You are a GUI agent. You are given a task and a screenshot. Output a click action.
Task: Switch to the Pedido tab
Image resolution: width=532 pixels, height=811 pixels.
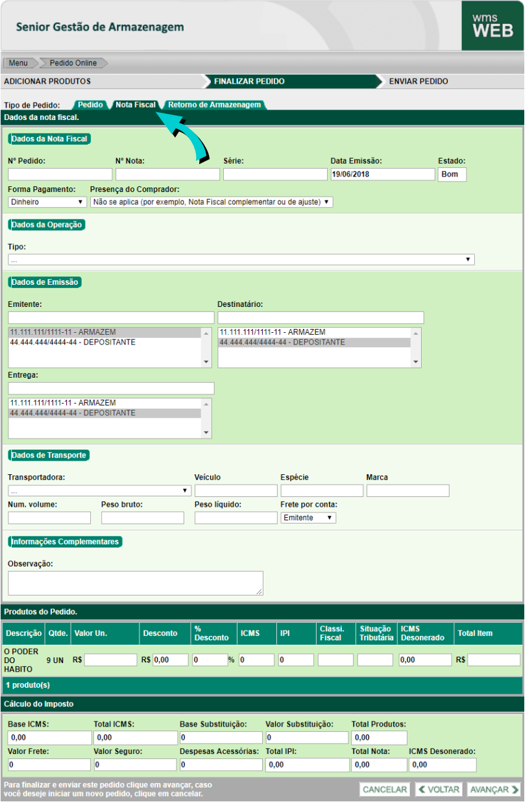coord(90,104)
